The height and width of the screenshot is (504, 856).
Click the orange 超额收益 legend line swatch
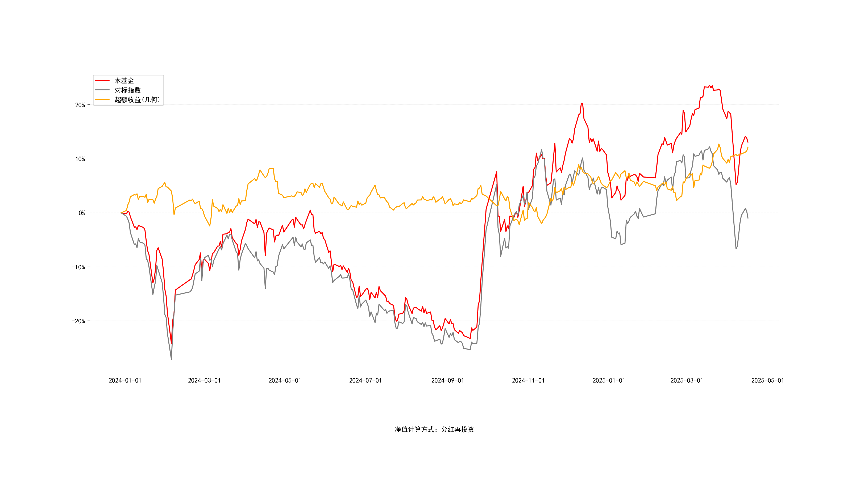102,100
